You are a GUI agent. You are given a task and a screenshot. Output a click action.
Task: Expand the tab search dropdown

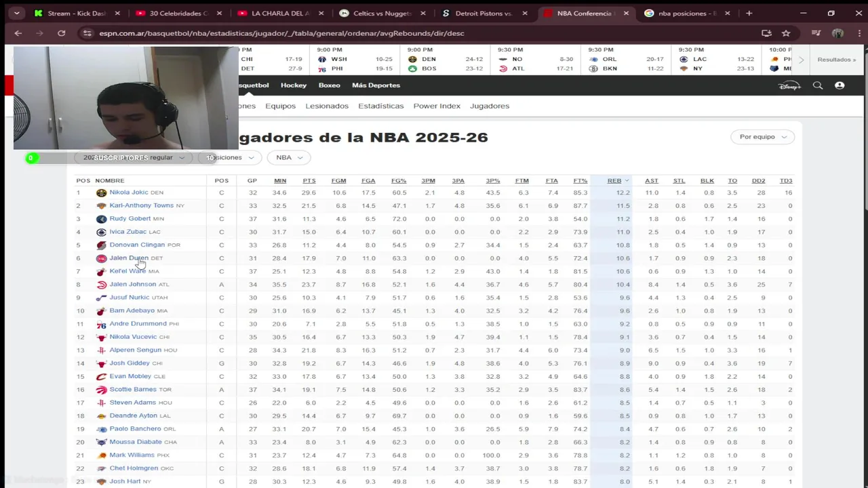click(16, 13)
